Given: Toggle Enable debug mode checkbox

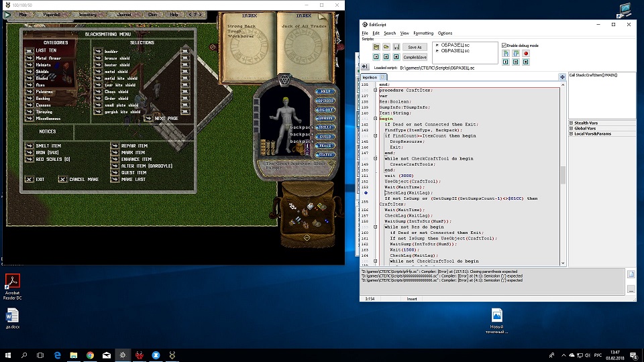Looking at the screenshot, I should click(x=504, y=45).
